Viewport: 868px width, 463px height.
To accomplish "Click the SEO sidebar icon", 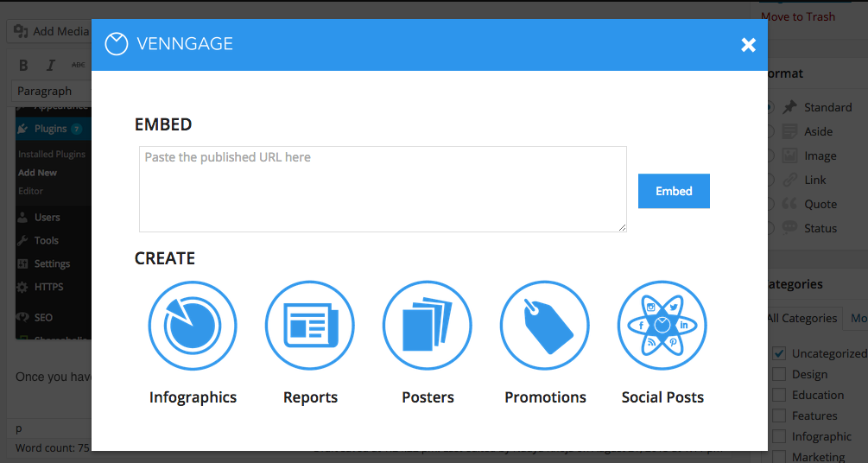I will coord(22,317).
